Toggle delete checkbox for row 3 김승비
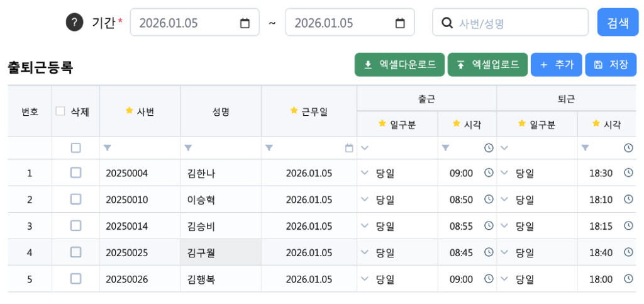The image size is (644, 304). click(75, 225)
